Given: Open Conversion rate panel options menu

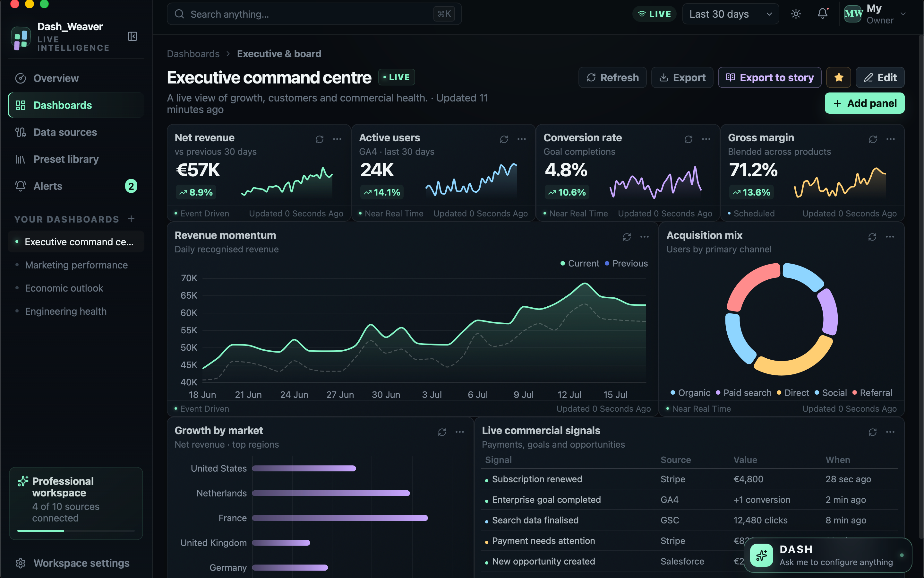Looking at the screenshot, I should tap(706, 139).
